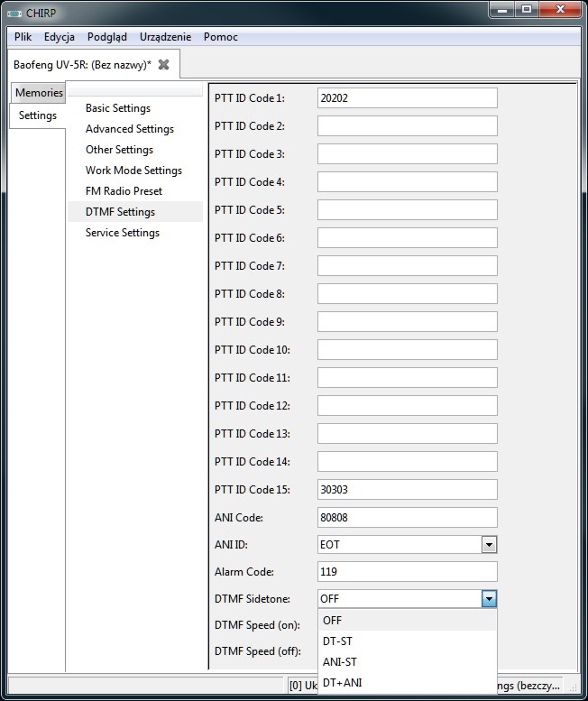
Task: Open FM Radio Preset section
Action: click(x=124, y=191)
